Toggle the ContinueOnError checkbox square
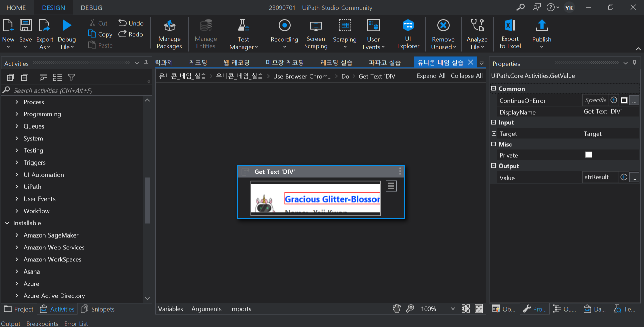This screenshot has height=327, width=644. (624, 100)
